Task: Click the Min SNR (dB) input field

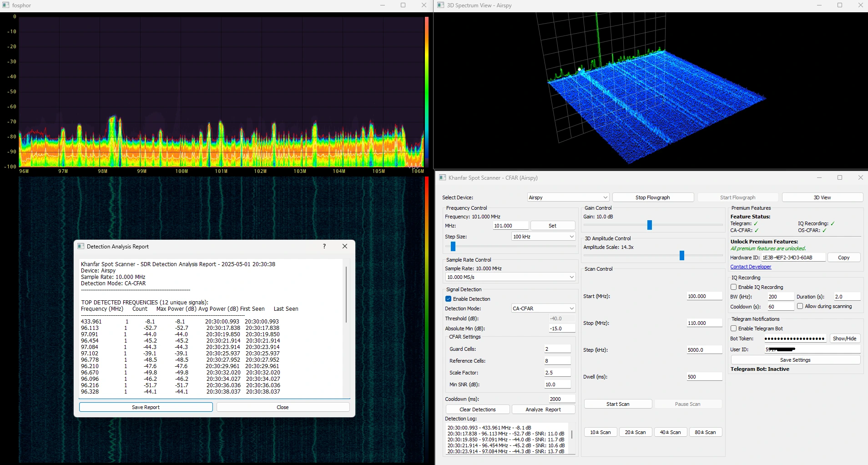Action: click(557, 384)
